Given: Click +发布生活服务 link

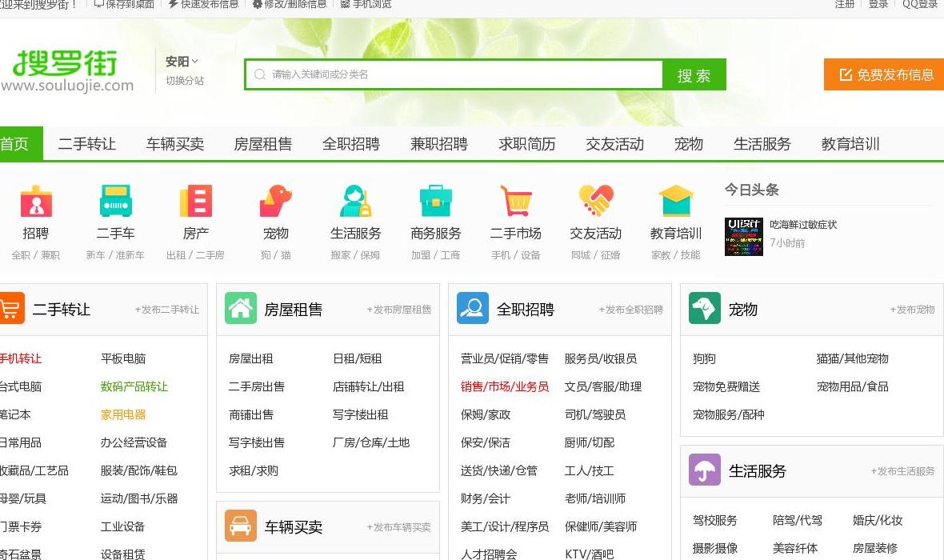Looking at the screenshot, I should [x=902, y=471].
